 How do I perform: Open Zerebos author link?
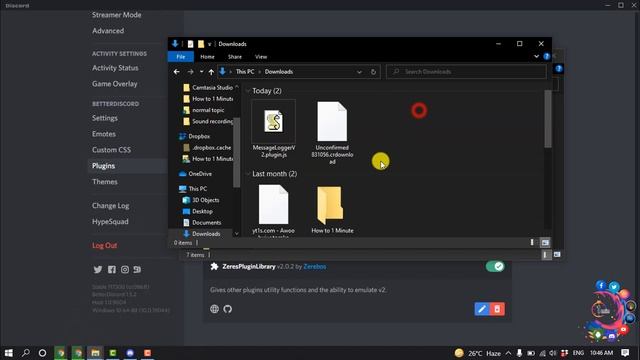point(315,267)
